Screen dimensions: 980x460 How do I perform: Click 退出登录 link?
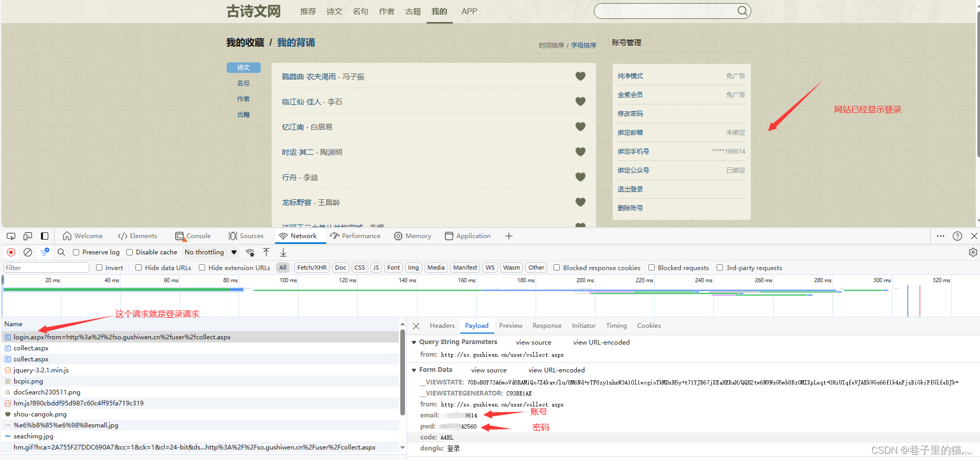pyautogui.click(x=630, y=189)
